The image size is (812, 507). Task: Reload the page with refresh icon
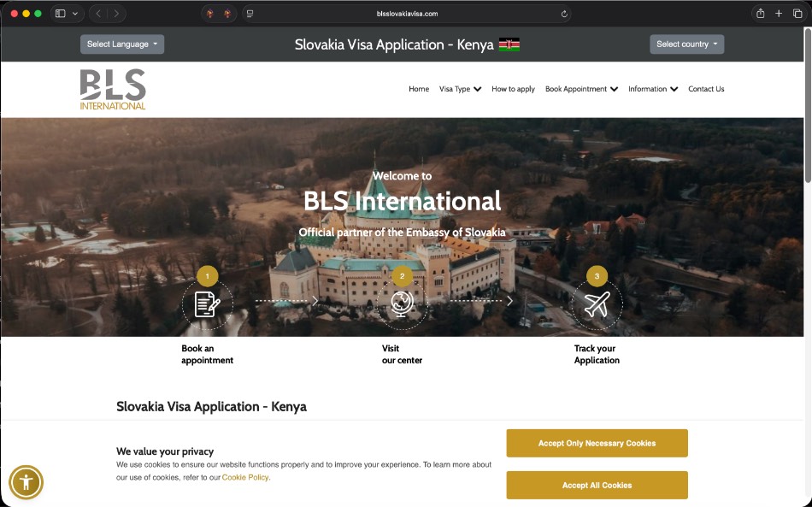(564, 14)
